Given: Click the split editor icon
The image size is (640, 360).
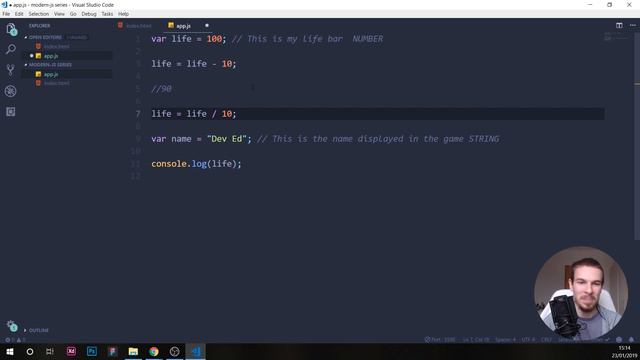Looking at the screenshot, I should (x=619, y=25).
